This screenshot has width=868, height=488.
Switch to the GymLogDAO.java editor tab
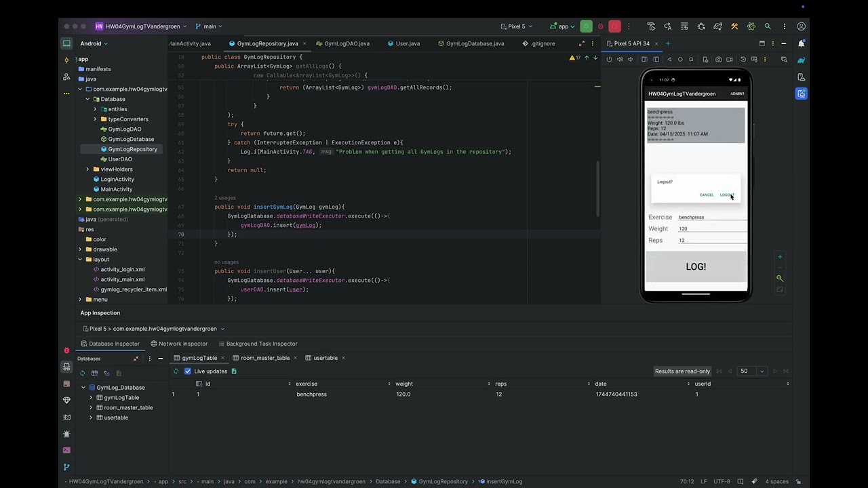[x=342, y=43]
